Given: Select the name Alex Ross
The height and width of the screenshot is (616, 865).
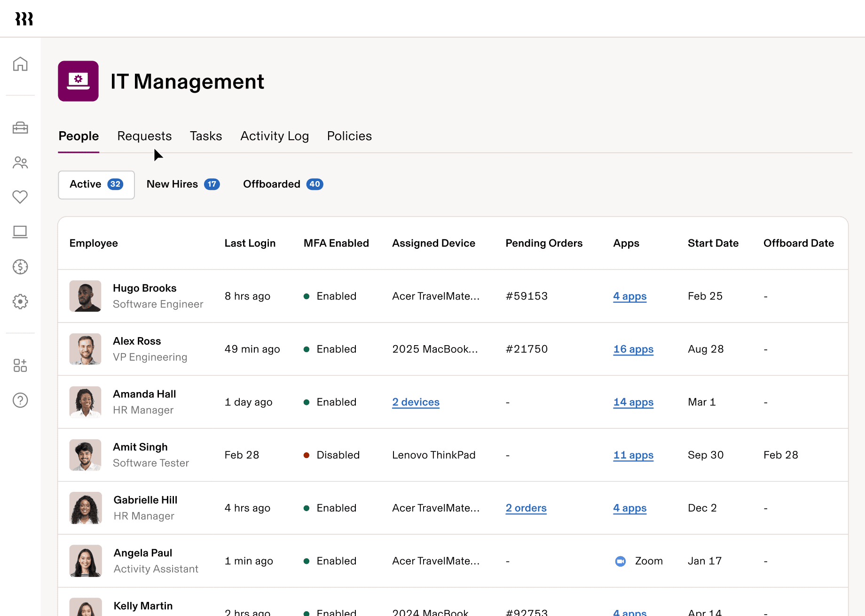Looking at the screenshot, I should (x=137, y=341).
